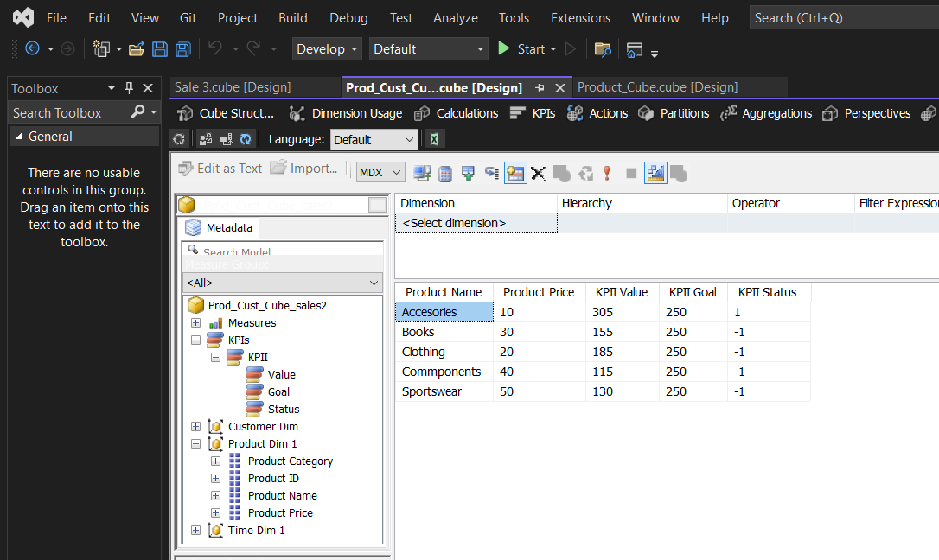
Task: Click the Execute Query exclamation icon
Action: coord(607,174)
